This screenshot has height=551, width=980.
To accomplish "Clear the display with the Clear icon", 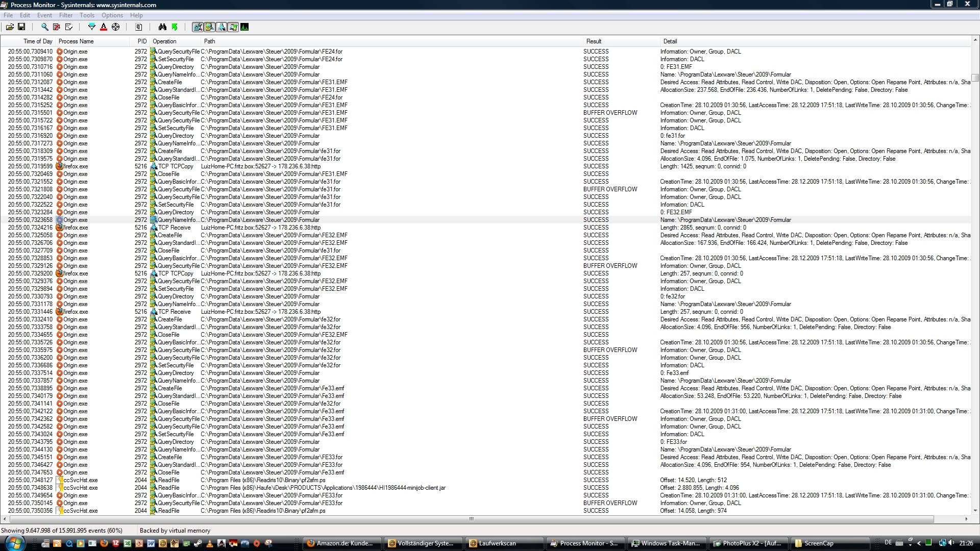I will pyautogui.click(x=69, y=27).
